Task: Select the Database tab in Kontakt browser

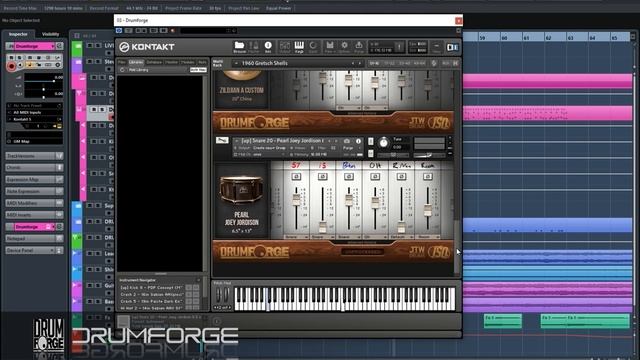Action: point(154,62)
